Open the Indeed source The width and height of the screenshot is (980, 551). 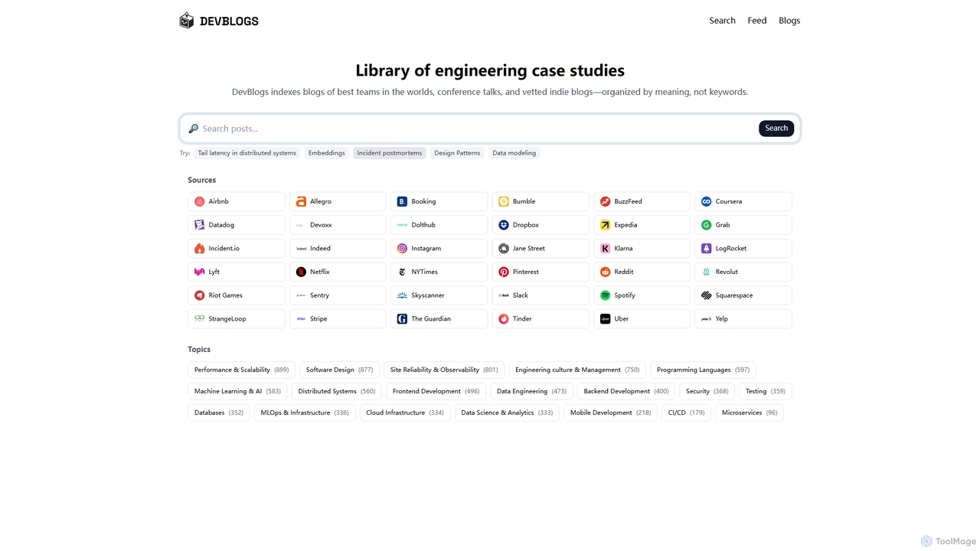pos(338,249)
